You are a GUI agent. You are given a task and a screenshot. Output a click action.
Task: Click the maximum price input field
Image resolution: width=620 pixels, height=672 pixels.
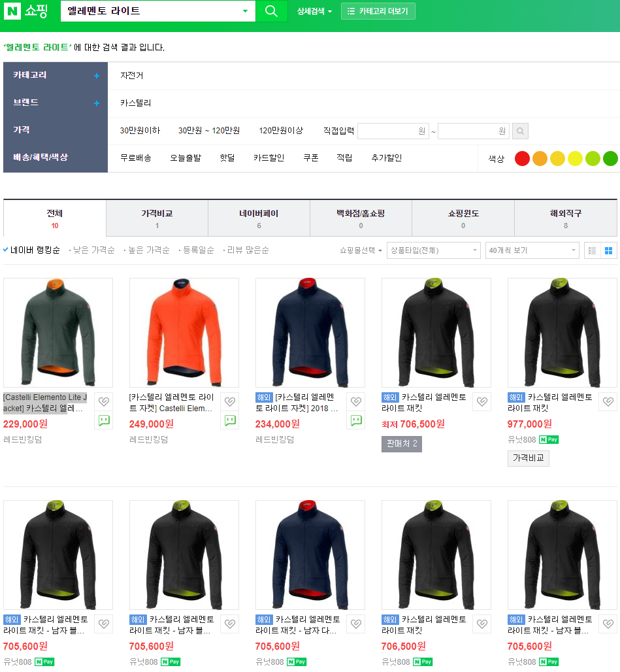coord(473,131)
